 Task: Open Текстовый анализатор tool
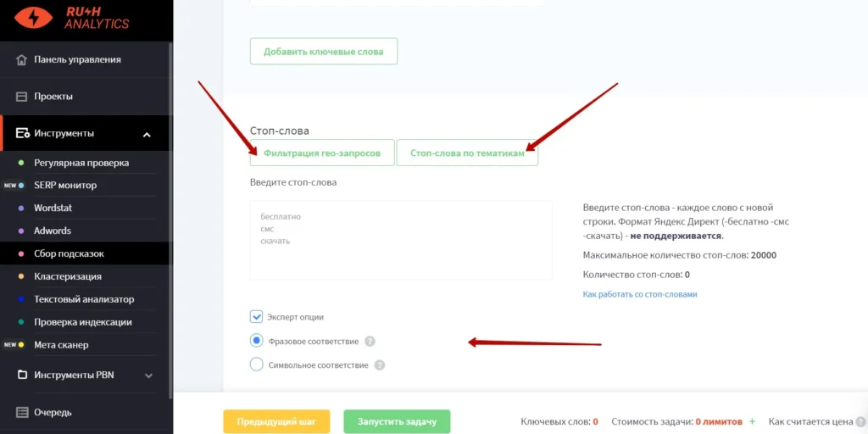pos(83,299)
